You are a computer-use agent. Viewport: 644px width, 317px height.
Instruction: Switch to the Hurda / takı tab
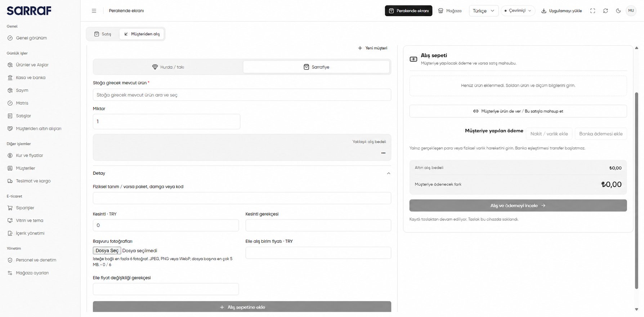click(168, 67)
